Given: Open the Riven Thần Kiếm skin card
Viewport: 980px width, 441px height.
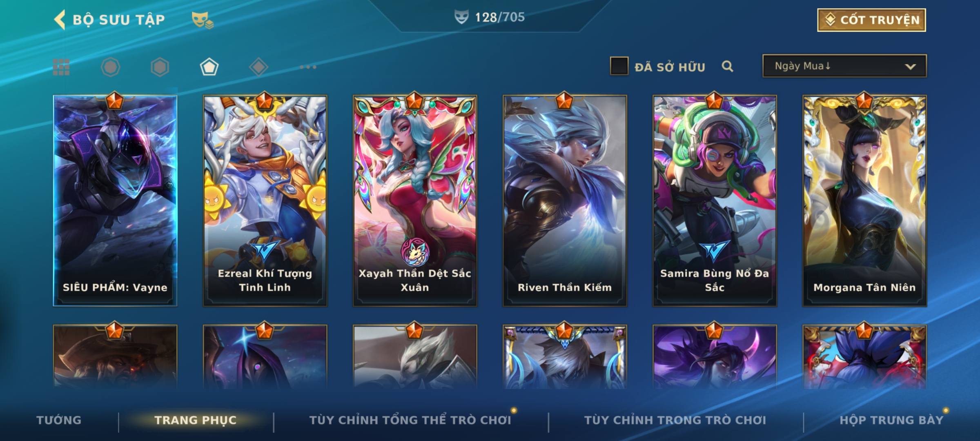Looking at the screenshot, I should coord(565,201).
